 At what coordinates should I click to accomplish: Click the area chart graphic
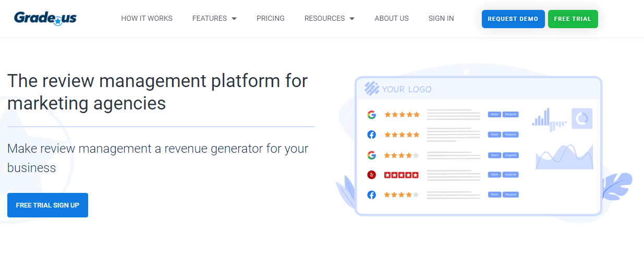pos(564,156)
